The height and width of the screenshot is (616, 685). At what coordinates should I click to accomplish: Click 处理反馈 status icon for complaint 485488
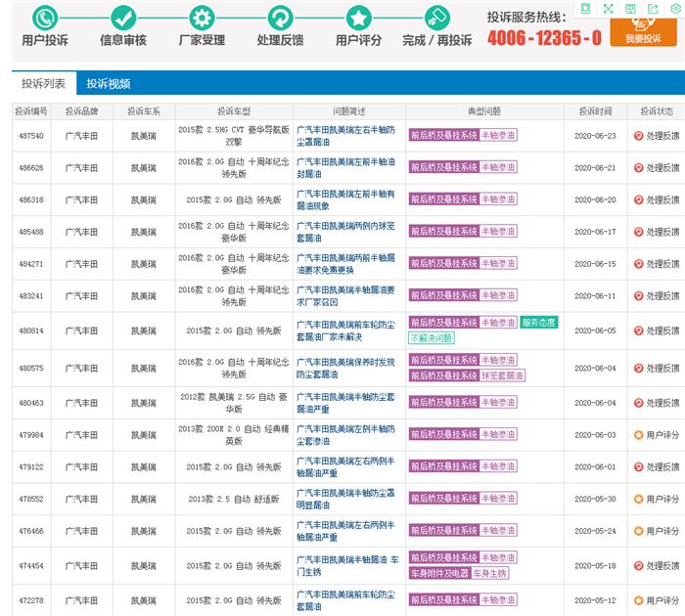[638, 232]
